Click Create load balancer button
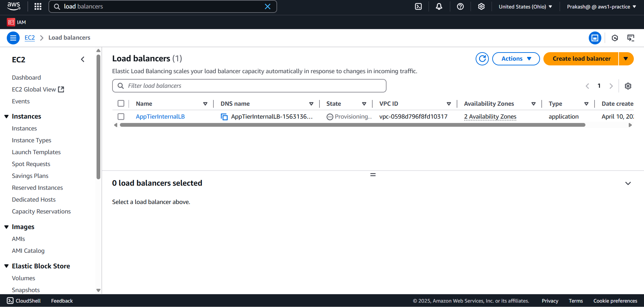Screen dimensions: 644x307 pos(581,59)
